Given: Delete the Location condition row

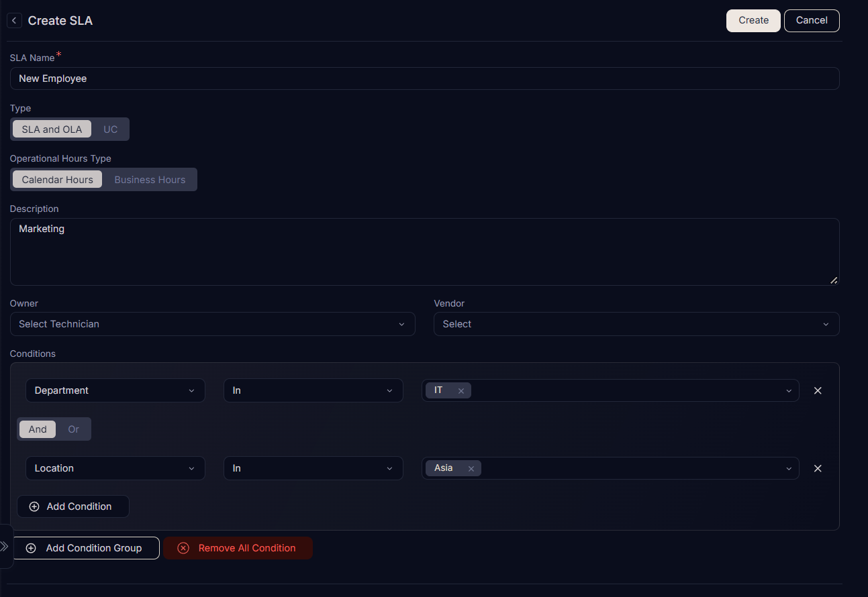Looking at the screenshot, I should tap(818, 468).
